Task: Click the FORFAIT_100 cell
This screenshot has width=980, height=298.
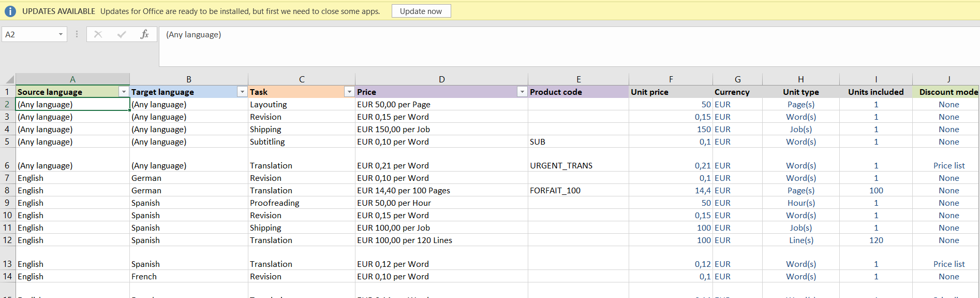Action: [578, 190]
